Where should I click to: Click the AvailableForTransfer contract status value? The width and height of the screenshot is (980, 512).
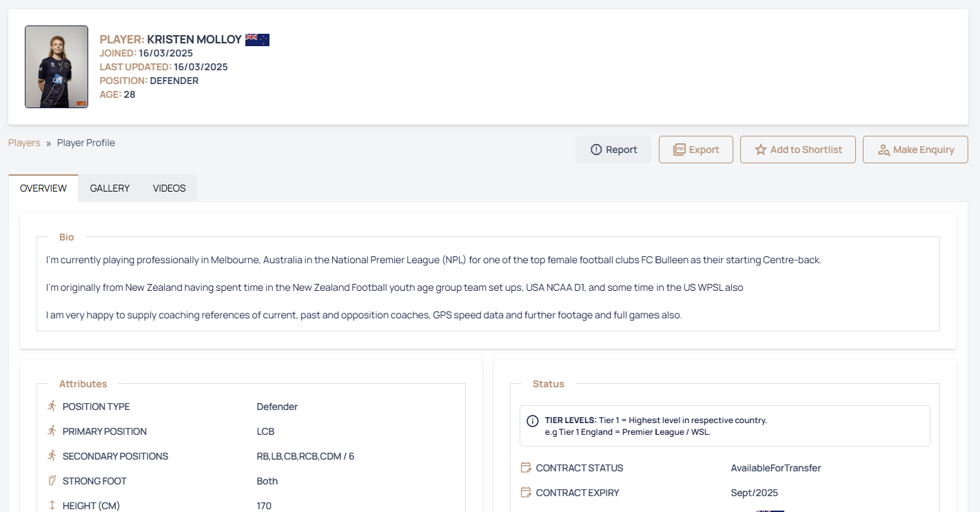click(x=775, y=468)
